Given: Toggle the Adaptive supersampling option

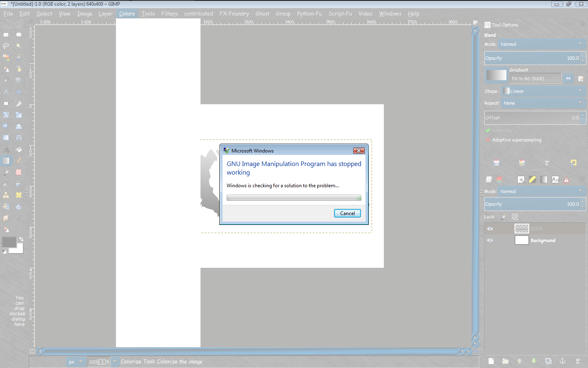Looking at the screenshot, I should click(488, 140).
